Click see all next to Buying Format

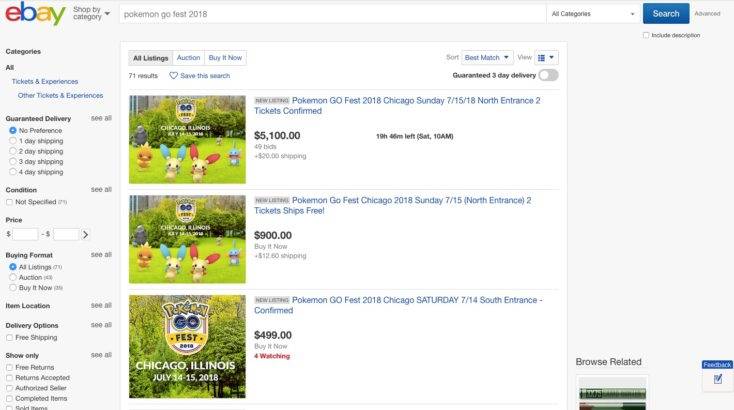[x=101, y=254]
